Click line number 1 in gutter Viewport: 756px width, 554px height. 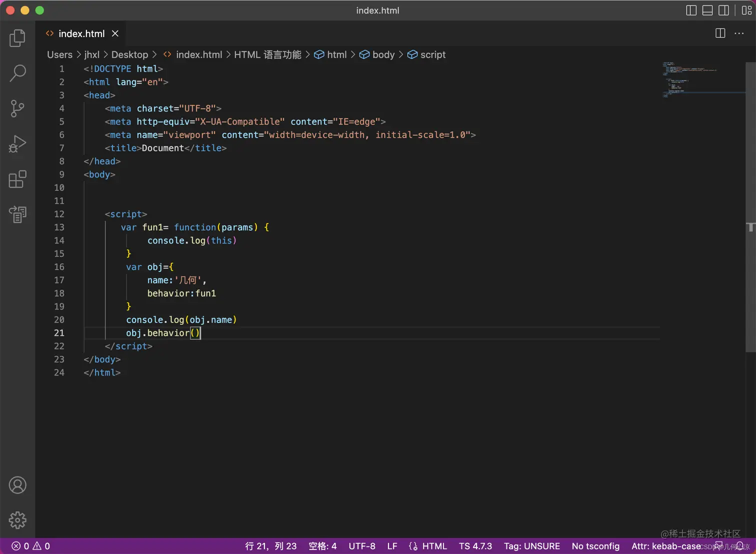61,69
